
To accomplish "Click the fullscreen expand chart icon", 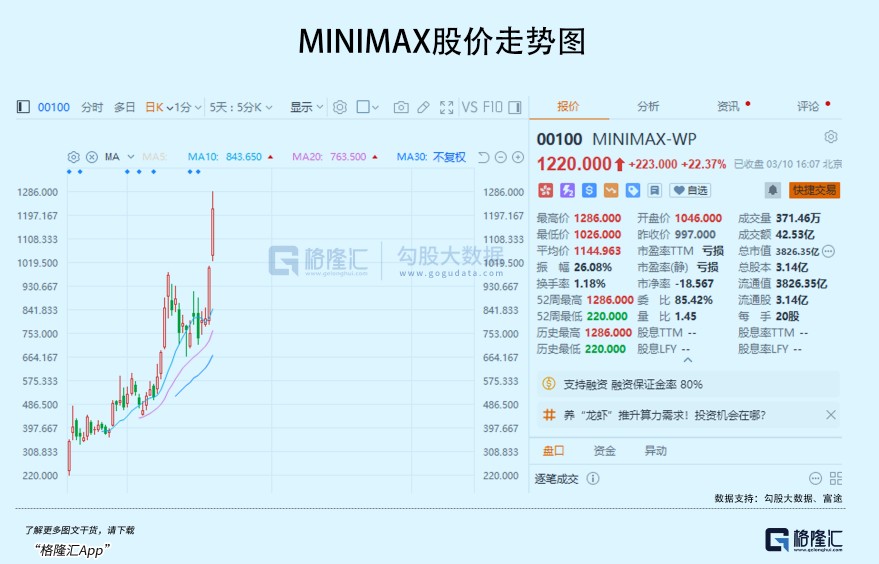I will [x=445, y=107].
